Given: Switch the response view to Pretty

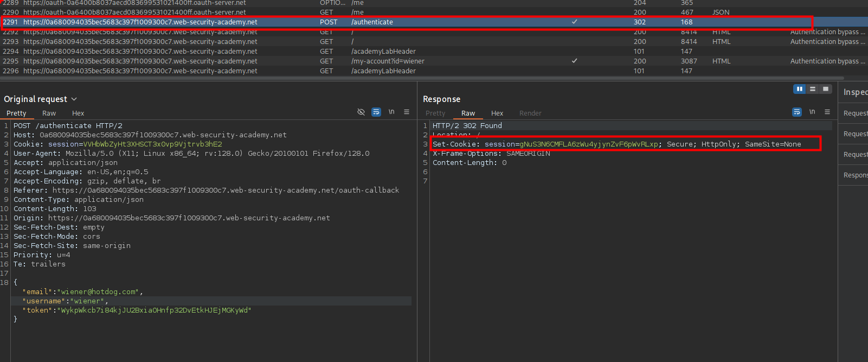Looking at the screenshot, I should tap(435, 113).
